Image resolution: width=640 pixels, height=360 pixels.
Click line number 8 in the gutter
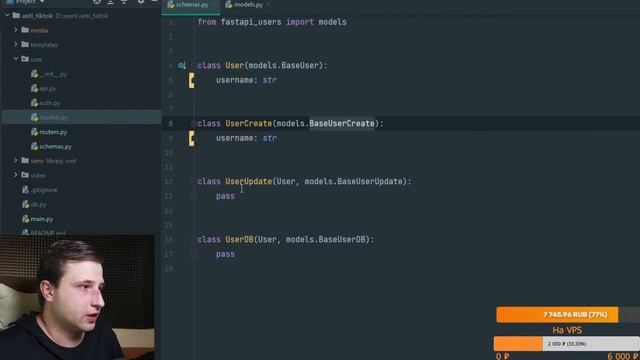170,123
